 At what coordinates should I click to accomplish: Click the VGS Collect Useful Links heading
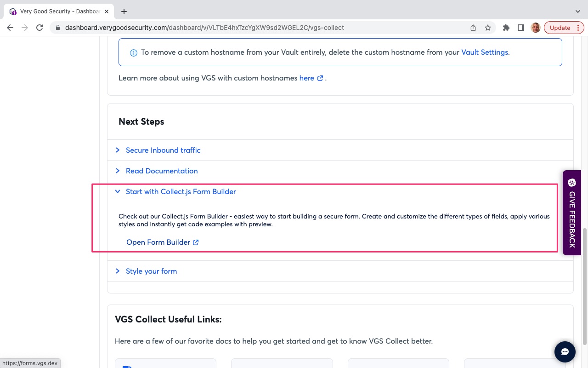168,319
